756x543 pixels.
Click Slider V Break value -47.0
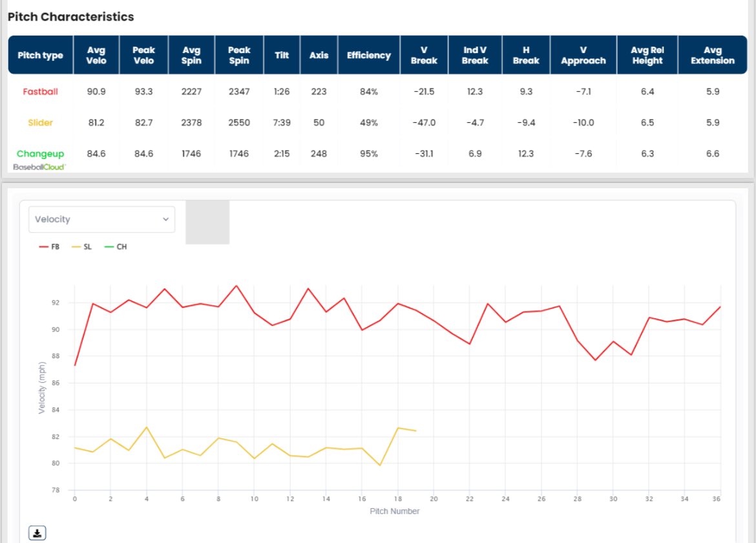pyautogui.click(x=424, y=122)
